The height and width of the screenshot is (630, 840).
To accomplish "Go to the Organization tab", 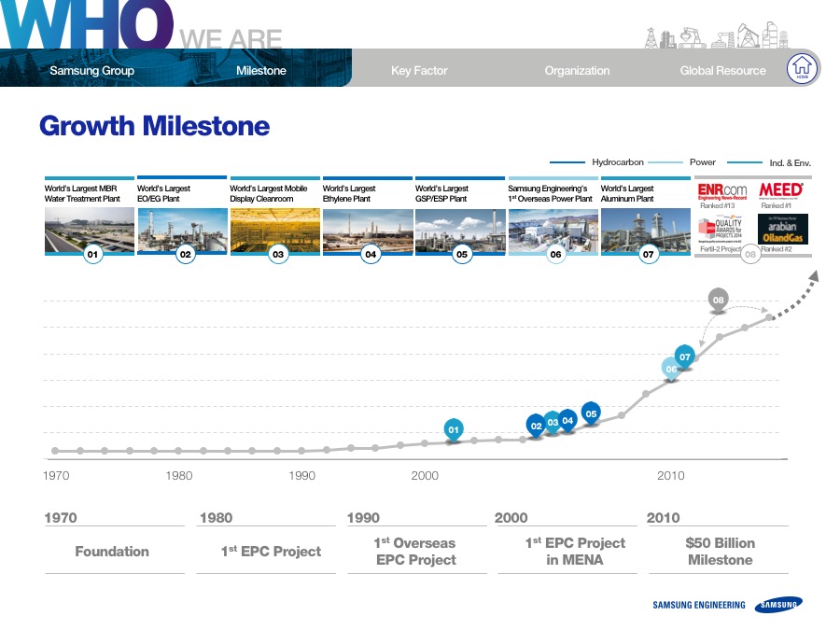I will point(577,70).
